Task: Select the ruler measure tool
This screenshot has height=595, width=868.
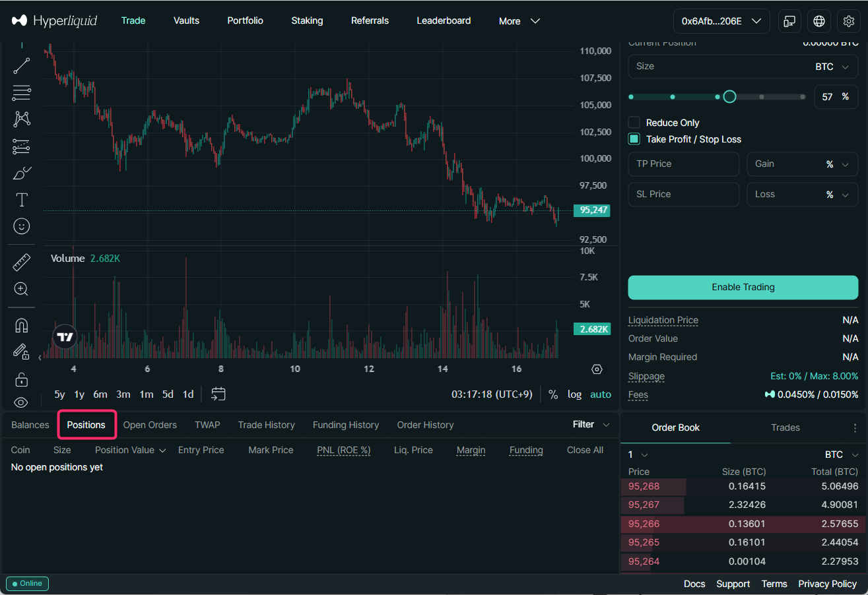Action: [x=22, y=263]
